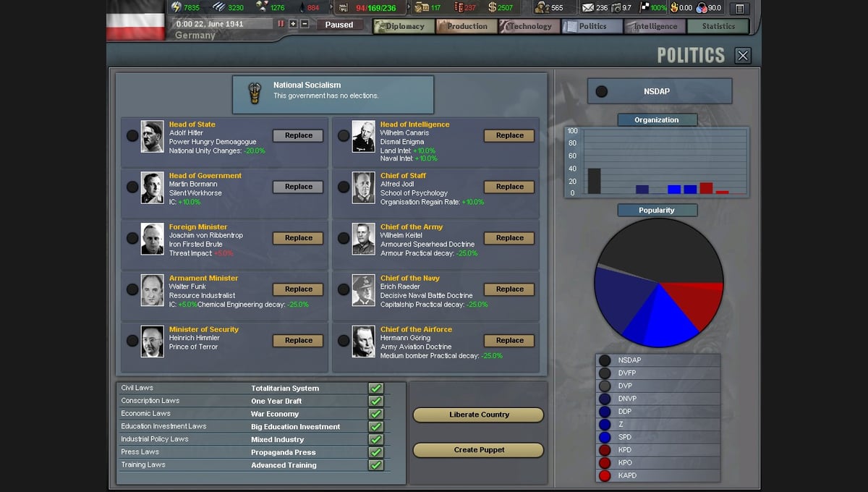Click Wilhelm Canaris's portrait
The image size is (868, 492).
coord(364,136)
